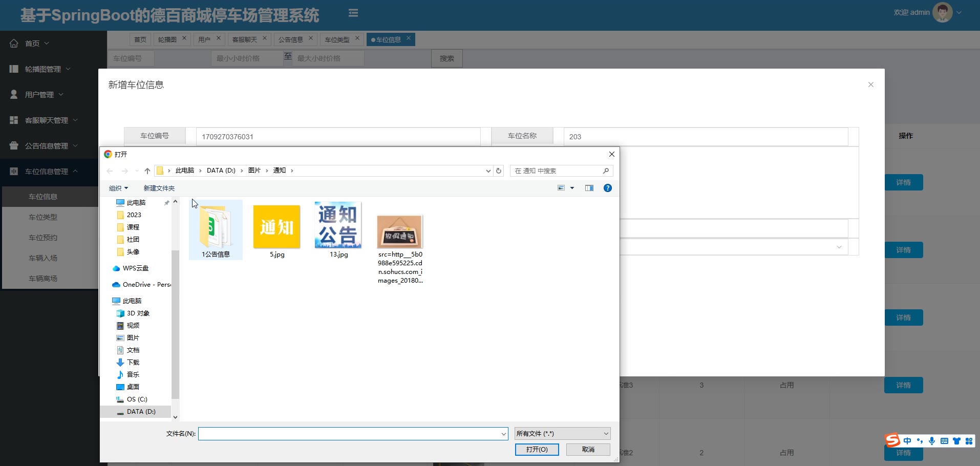
Task: Open 下载 folder in the navigation tree
Action: [x=128, y=363]
